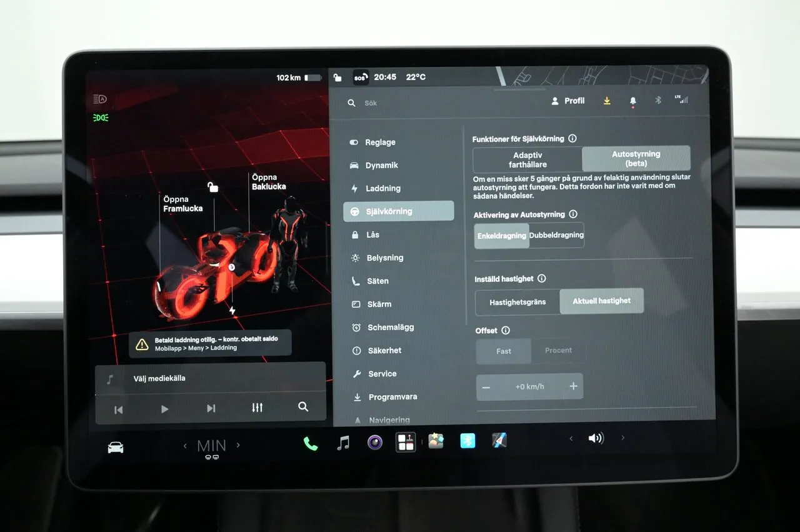Open the car controls icon in the bottom bar

click(116, 447)
